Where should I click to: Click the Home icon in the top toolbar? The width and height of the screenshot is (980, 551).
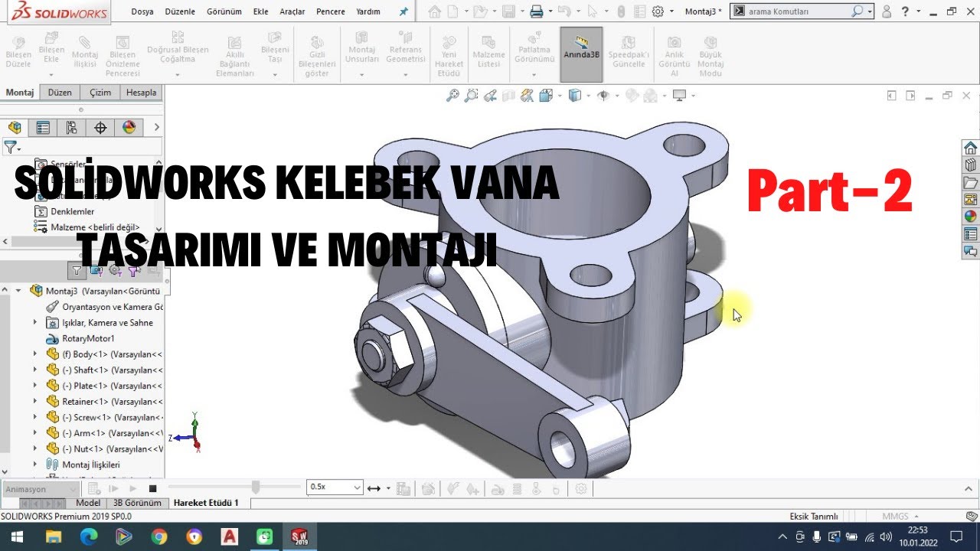click(435, 11)
